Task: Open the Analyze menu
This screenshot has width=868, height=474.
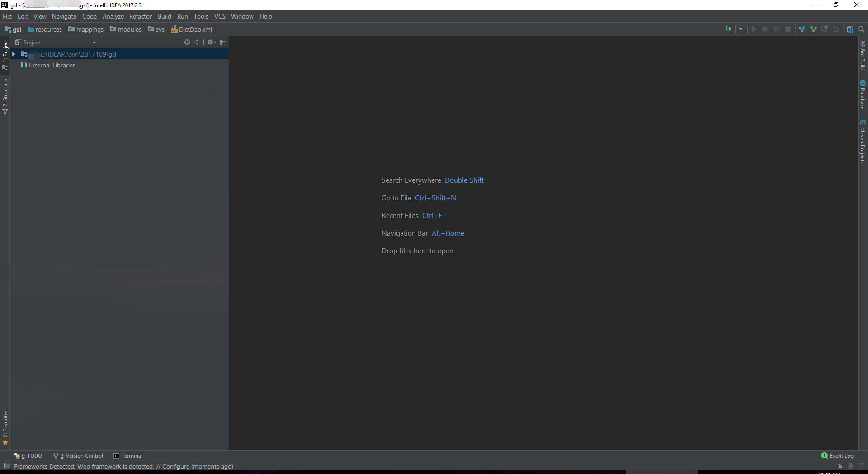Action: [x=113, y=16]
